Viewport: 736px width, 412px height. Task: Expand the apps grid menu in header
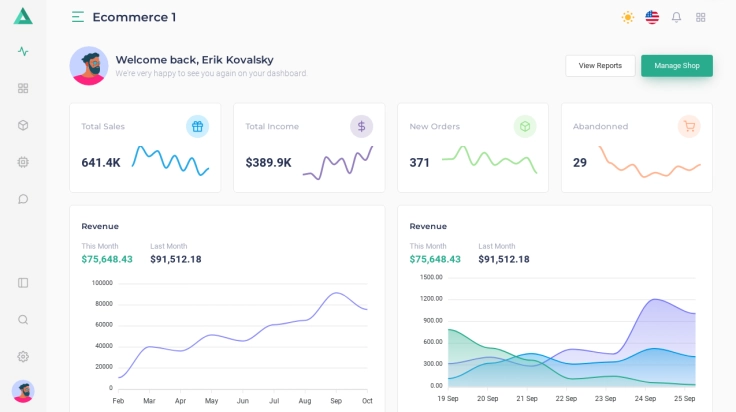tap(701, 17)
